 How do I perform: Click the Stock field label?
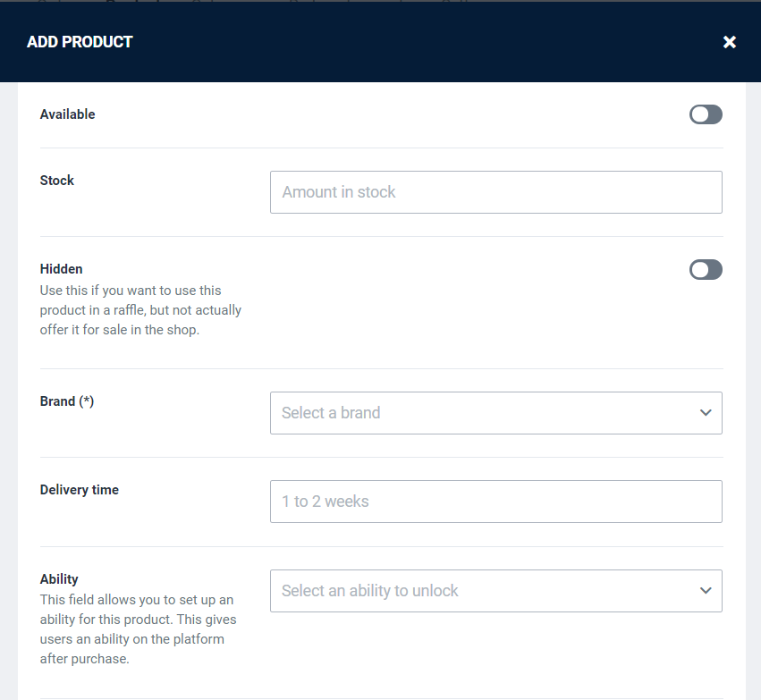(x=57, y=181)
